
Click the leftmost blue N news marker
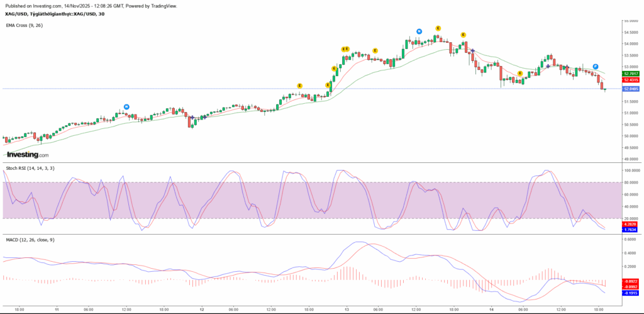(x=126, y=107)
